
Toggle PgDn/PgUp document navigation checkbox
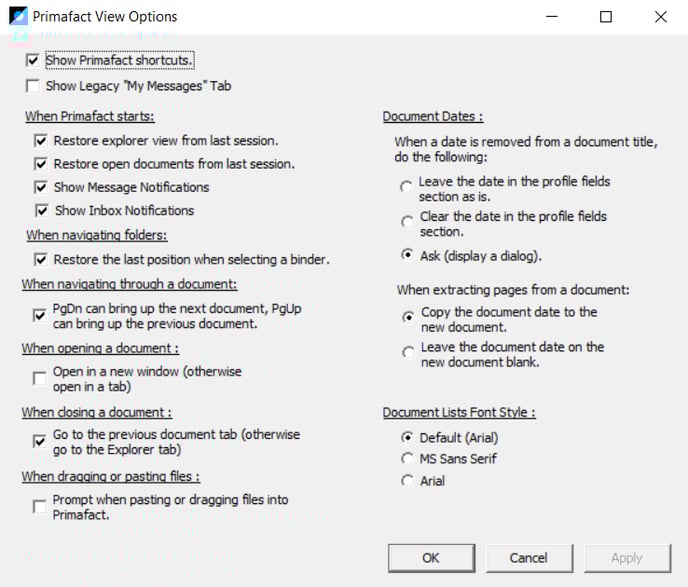click(x=40, y=316)
